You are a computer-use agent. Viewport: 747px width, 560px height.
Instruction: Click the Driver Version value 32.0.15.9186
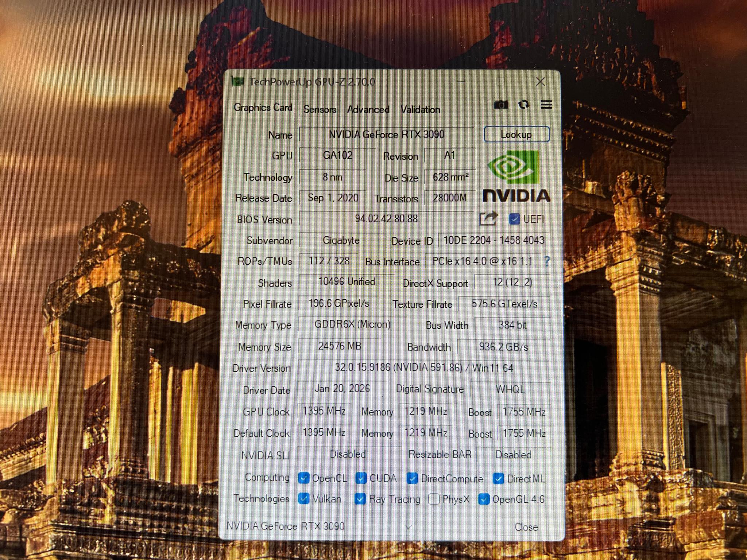(x=424, y=368)
